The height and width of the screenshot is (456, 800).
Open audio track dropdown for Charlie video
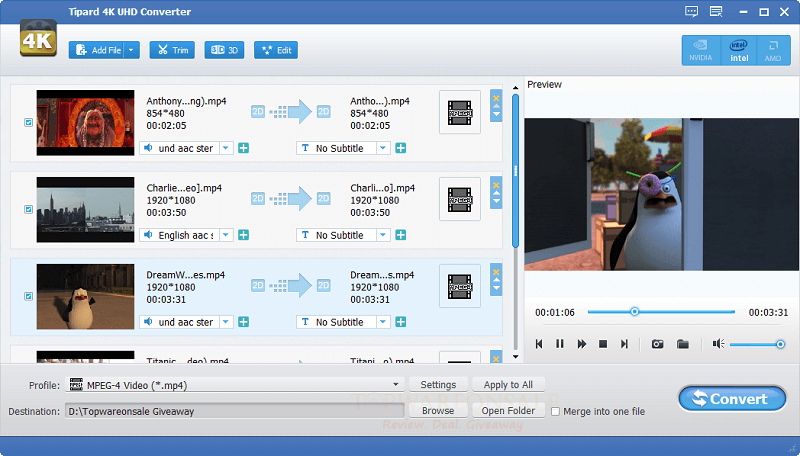[x=226, y=235]
